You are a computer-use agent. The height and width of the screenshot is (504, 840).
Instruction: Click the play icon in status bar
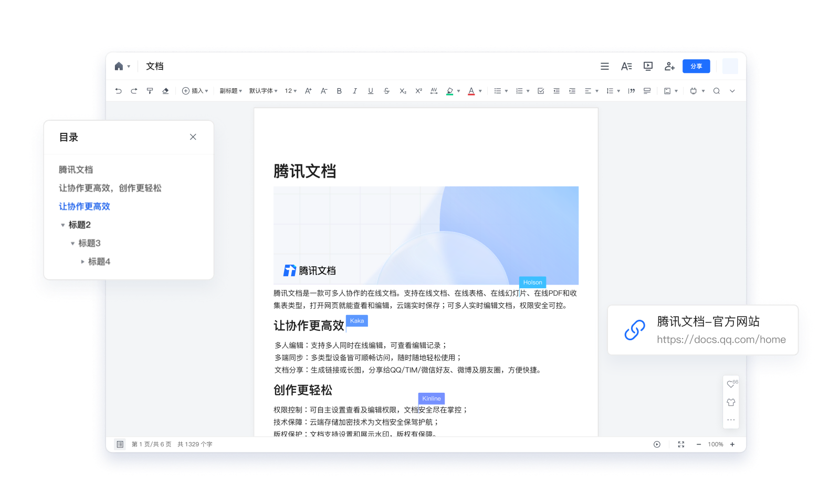click(x=657, y=444)
